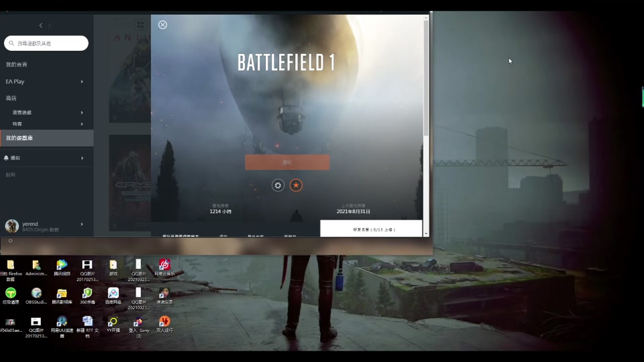This screenshot has height=362, width=644.
Task: Click the orange Play button for Battlefield 1
Action: click(287, 162)
